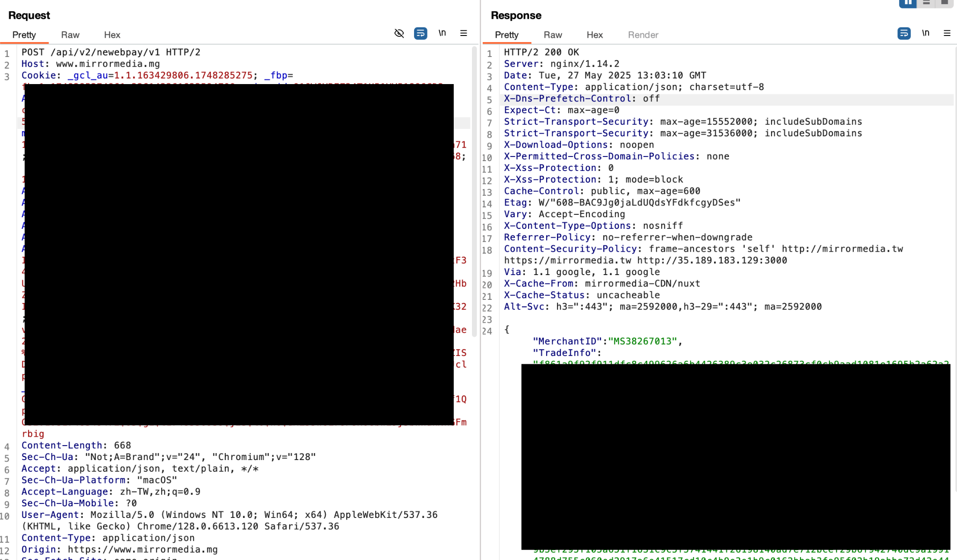Click response line number 24 in gutter
Viewport: 957px width, 560px height.
[x=487, y=331]
